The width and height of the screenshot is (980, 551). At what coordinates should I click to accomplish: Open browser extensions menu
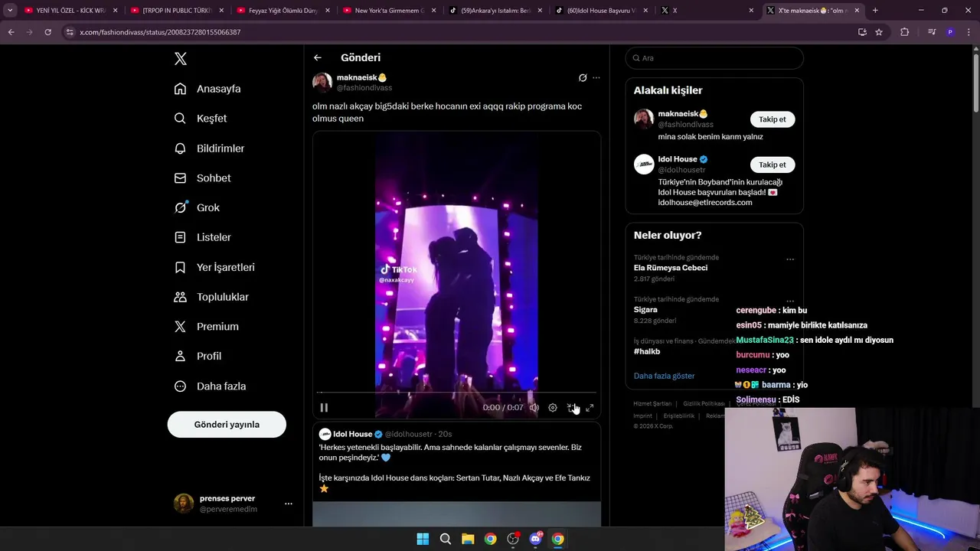point(904,32)
